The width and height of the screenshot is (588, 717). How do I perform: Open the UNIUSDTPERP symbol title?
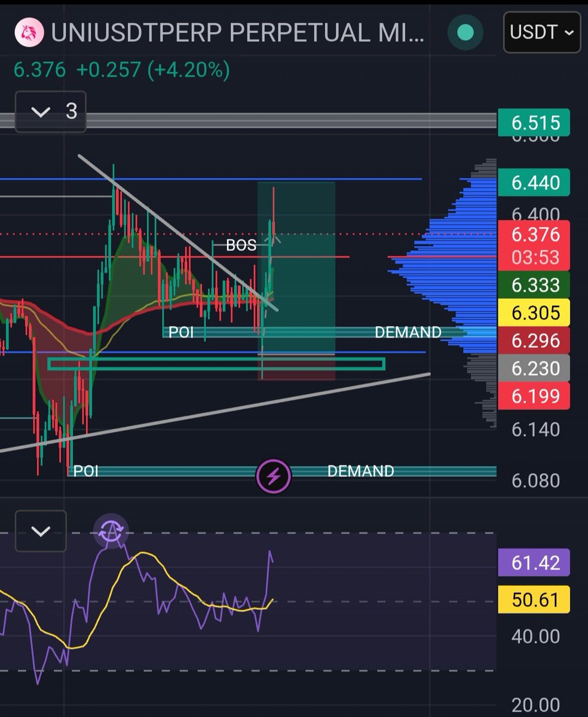238,33
